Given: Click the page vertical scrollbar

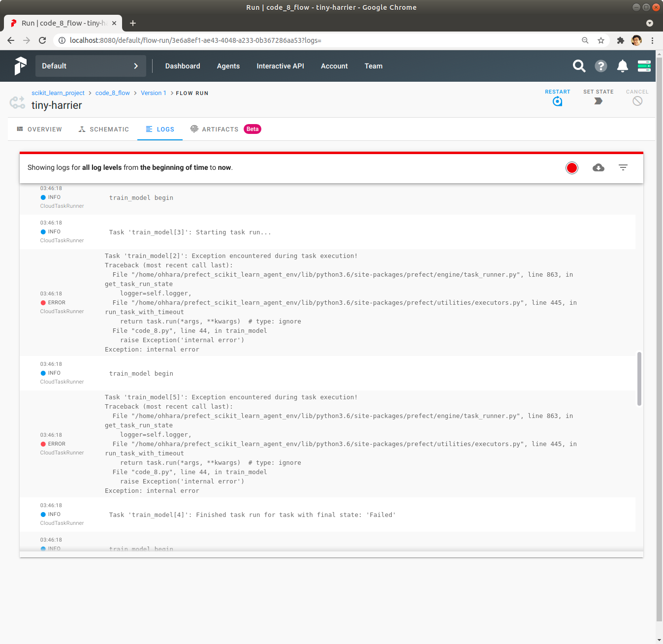Looking at the screenshot, I should [659, 340].
